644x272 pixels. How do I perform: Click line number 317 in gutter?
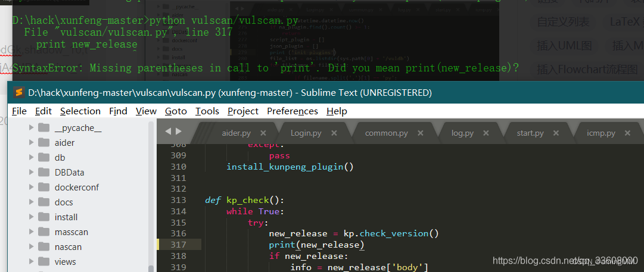pyautogui.click(x=178, y=245)
